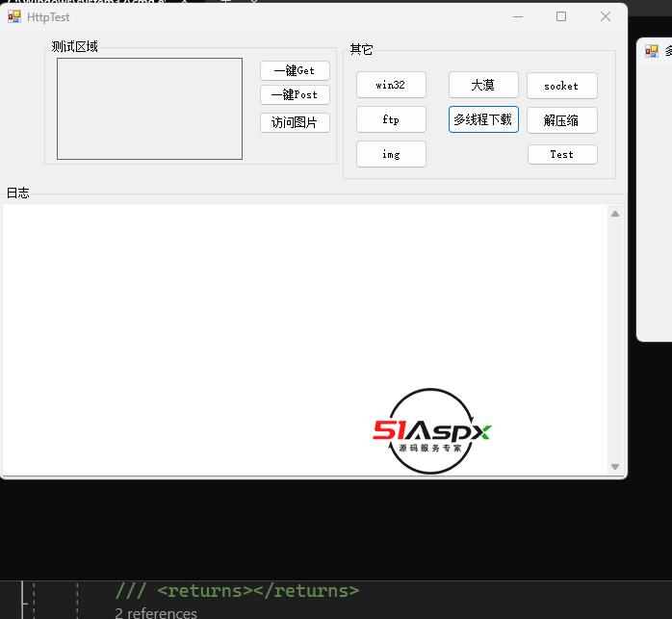Viewport: 672px width, 619px height.
Task: Close the HttpTest window
Action: [x=606, y=16]
